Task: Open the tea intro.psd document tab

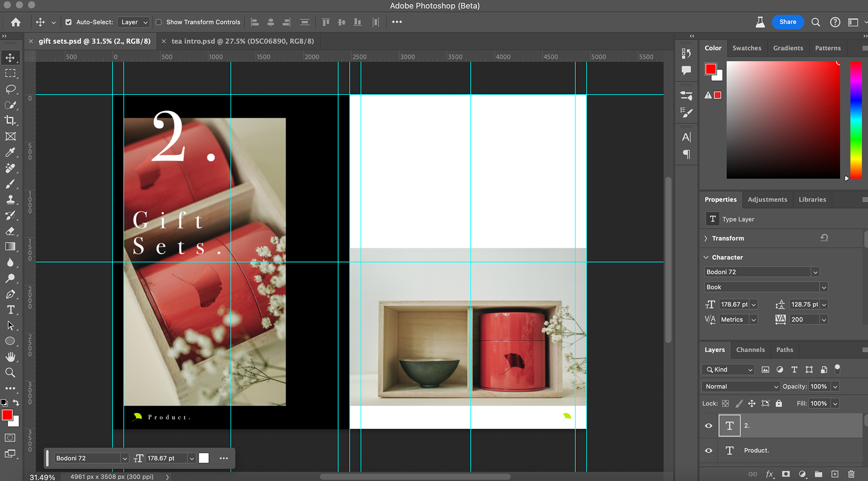Action: [242, 41]
